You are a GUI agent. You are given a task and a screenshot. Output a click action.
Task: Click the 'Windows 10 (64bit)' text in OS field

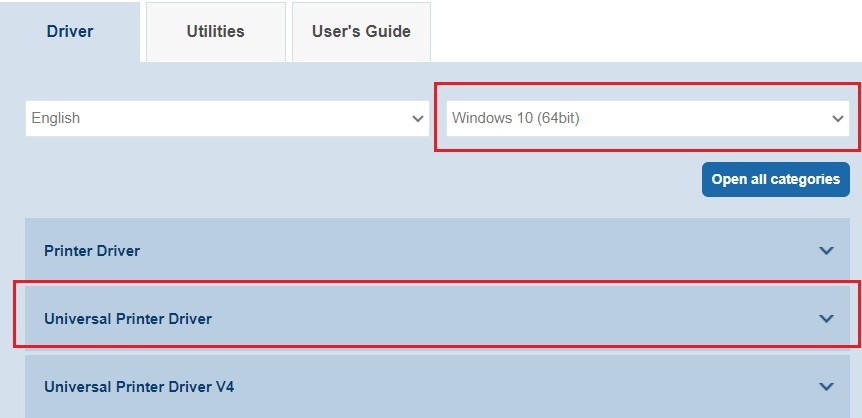click(516, 118)
